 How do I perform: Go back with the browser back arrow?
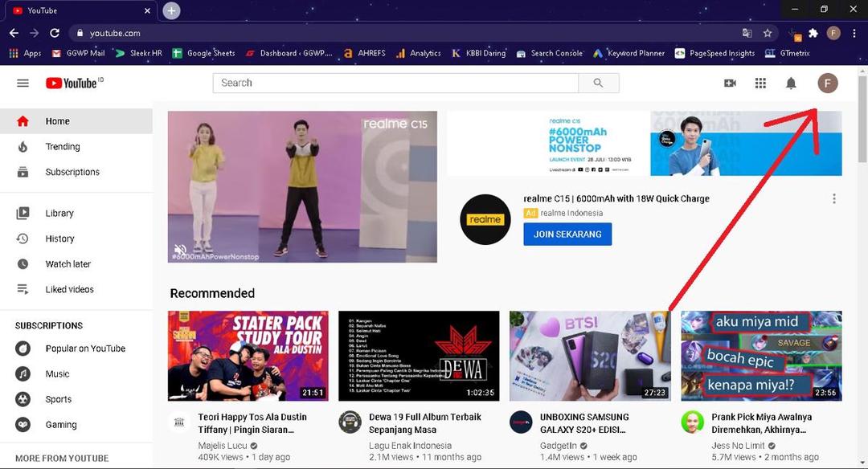tap(14, 33)
